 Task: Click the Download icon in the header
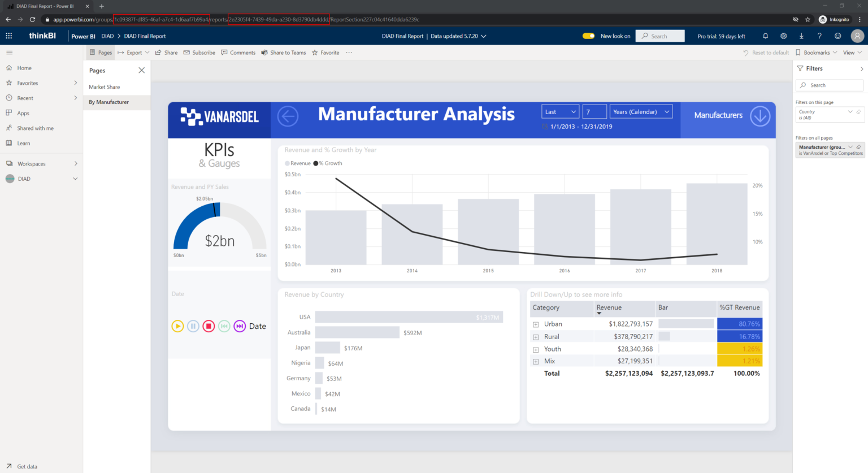tap(801, 36)
